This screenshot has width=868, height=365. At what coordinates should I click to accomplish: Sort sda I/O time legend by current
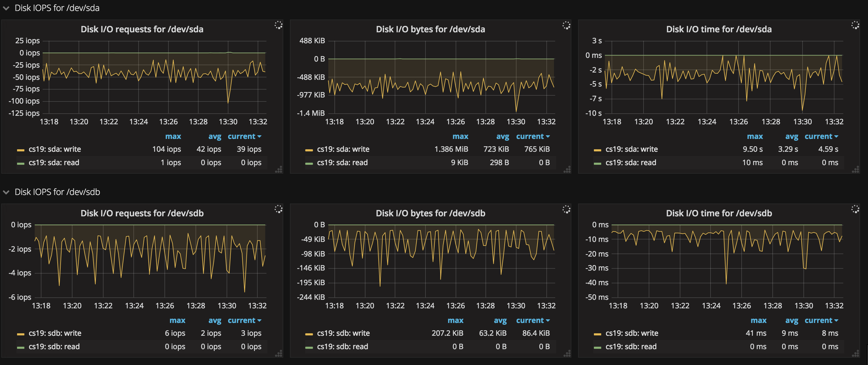[x=821, y=136]
